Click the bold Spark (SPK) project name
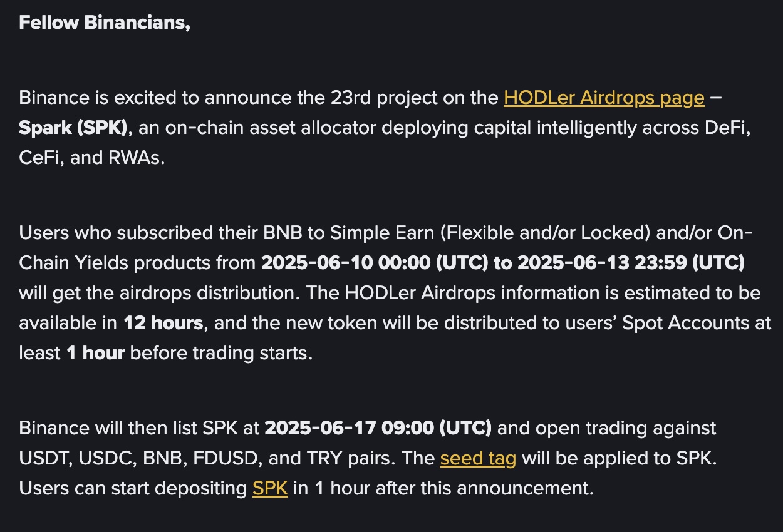783x532 pixels. pos(74,128)
